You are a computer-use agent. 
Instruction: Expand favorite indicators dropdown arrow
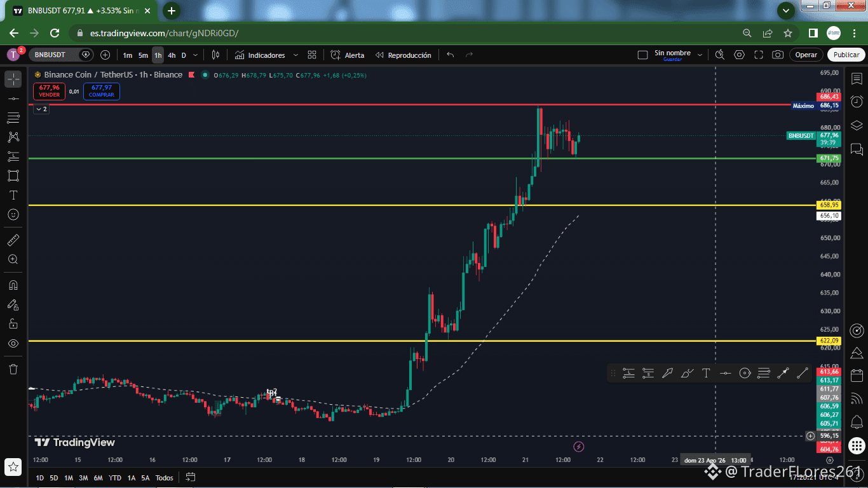[x=295, y=55]
